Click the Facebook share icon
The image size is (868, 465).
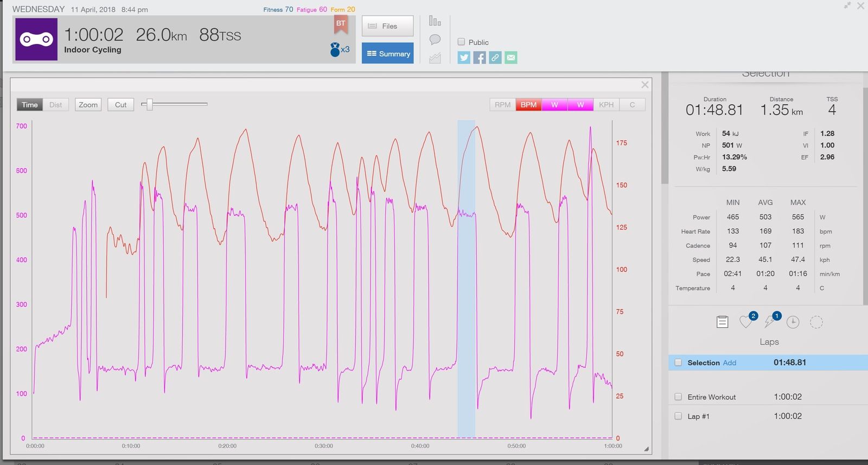(x=480, y=58)
